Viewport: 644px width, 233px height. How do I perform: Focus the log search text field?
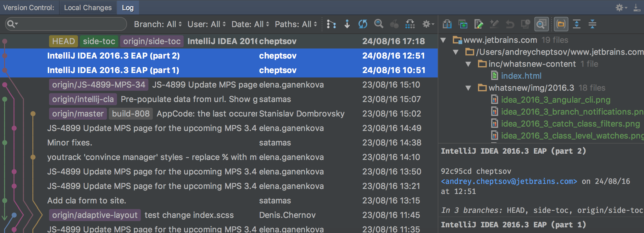(66, 24)
